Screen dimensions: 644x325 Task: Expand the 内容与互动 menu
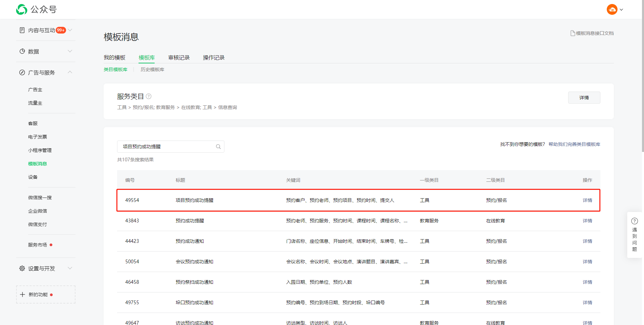(70, 30)
